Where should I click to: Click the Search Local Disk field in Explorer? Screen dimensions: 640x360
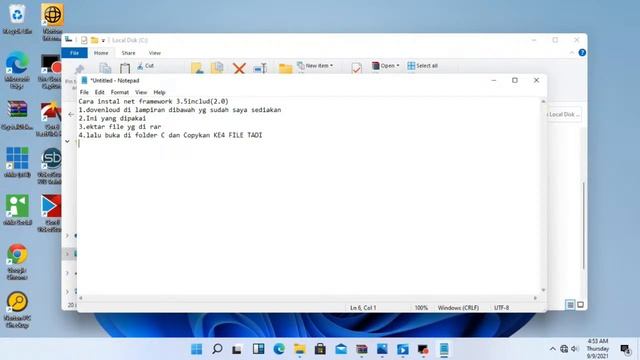tap(564, 114)
